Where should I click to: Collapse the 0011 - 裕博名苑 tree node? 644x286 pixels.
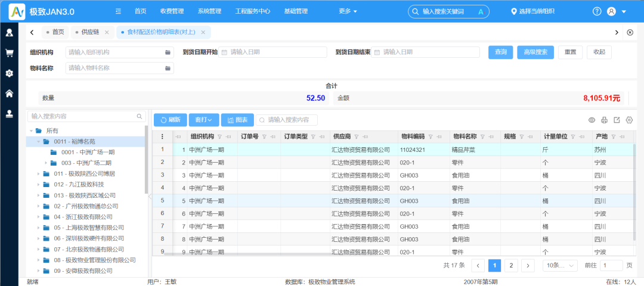[38, 142]
